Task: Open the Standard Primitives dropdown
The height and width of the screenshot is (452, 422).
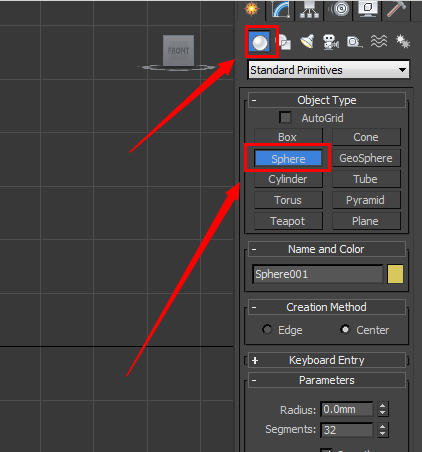Action: (329, 70)
